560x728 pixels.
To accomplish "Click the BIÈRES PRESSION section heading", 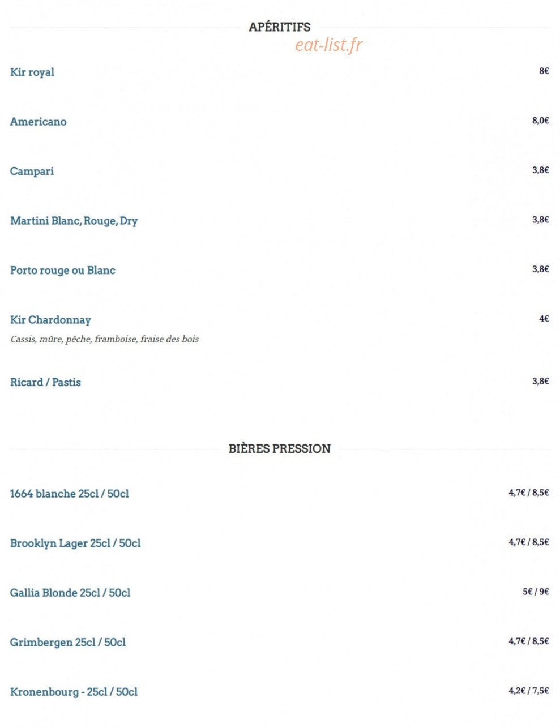I will click(280, 448).
